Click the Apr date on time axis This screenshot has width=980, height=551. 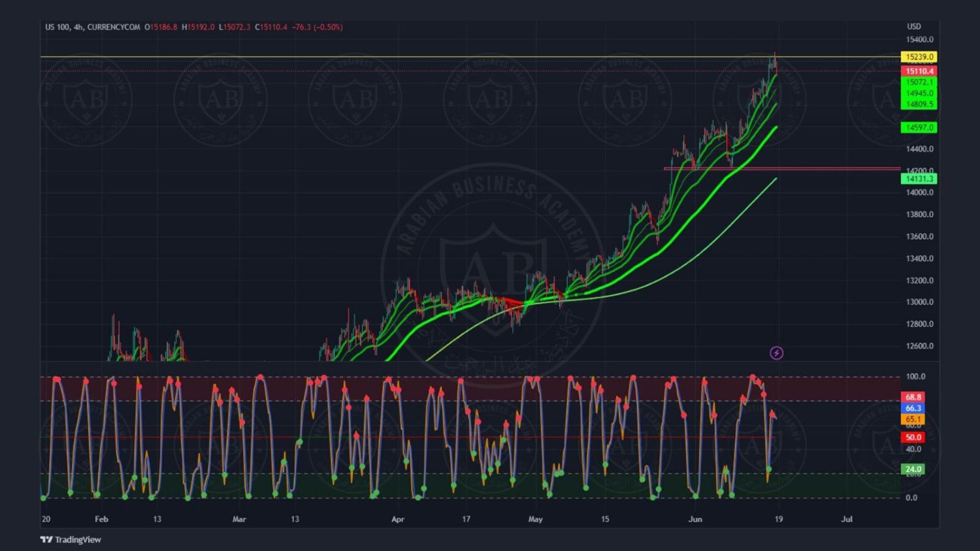click(397, 519)
